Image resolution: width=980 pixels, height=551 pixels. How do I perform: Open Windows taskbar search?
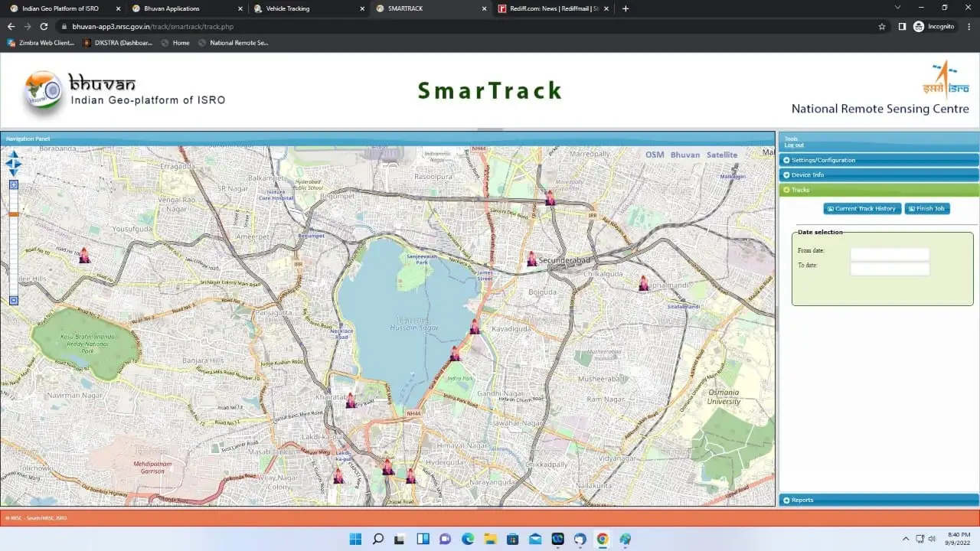click(x=377, y=539)
